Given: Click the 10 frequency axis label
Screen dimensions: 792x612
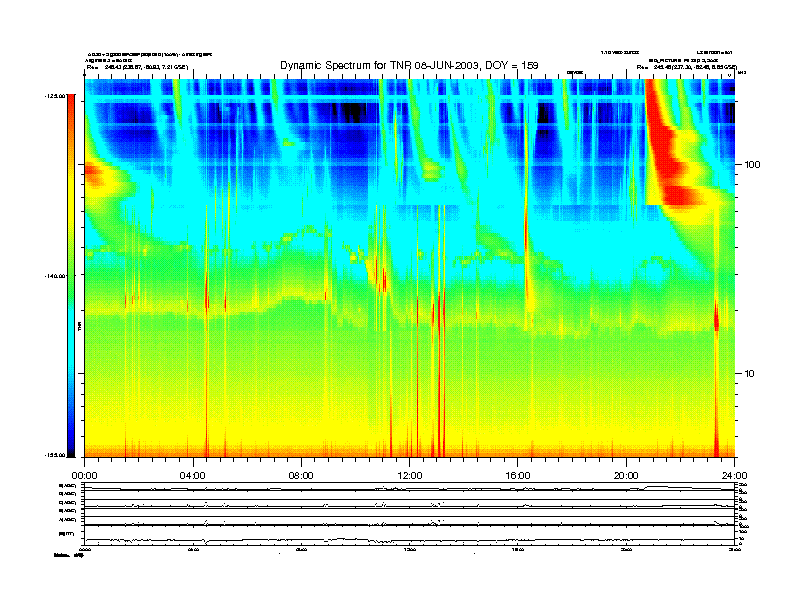Looking at the screenshot, I should 749,374.
